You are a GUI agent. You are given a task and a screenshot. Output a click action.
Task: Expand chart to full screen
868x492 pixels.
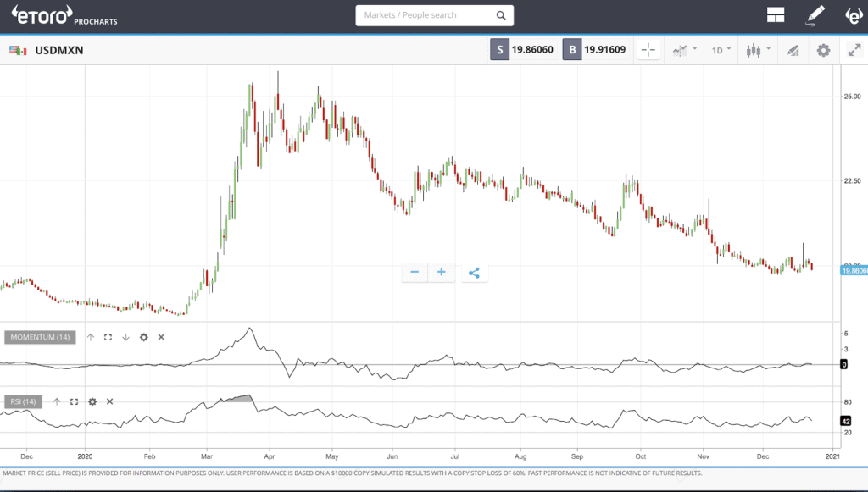tap(854, 50)
